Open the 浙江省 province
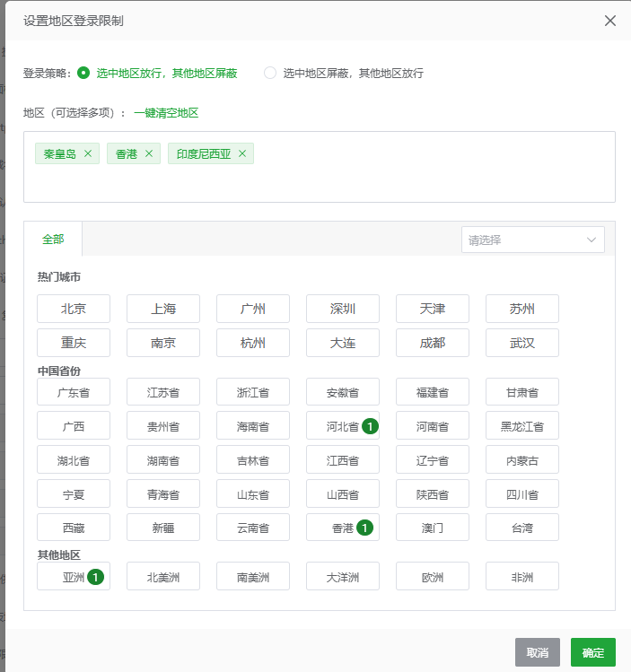Viewport: 631px width, 672px height. pyautogui.click(x=253, y=392)
